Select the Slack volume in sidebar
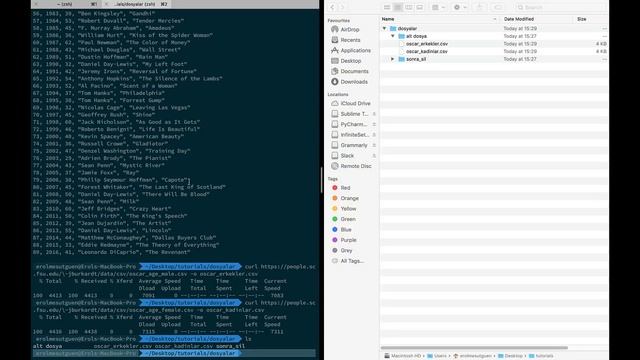Screen dimensions: 640x360 click(343, 156)
